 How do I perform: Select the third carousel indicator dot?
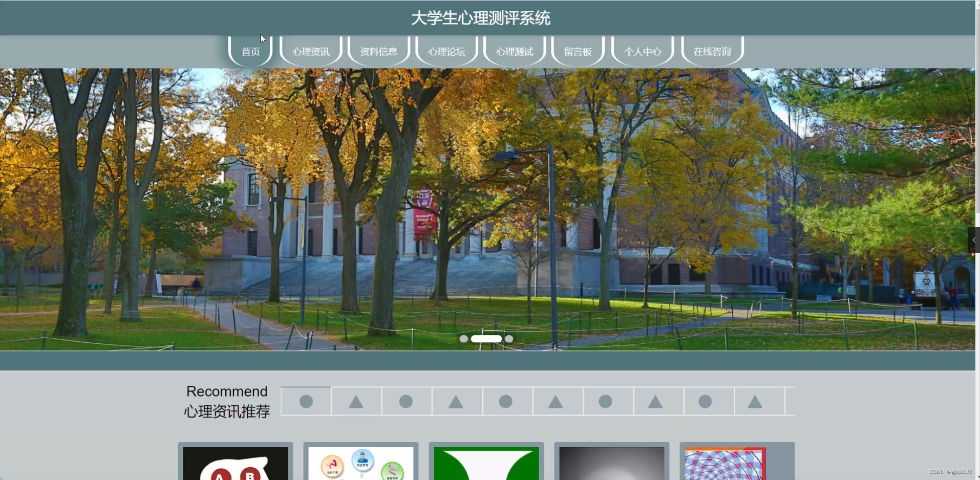coord(509,339)
